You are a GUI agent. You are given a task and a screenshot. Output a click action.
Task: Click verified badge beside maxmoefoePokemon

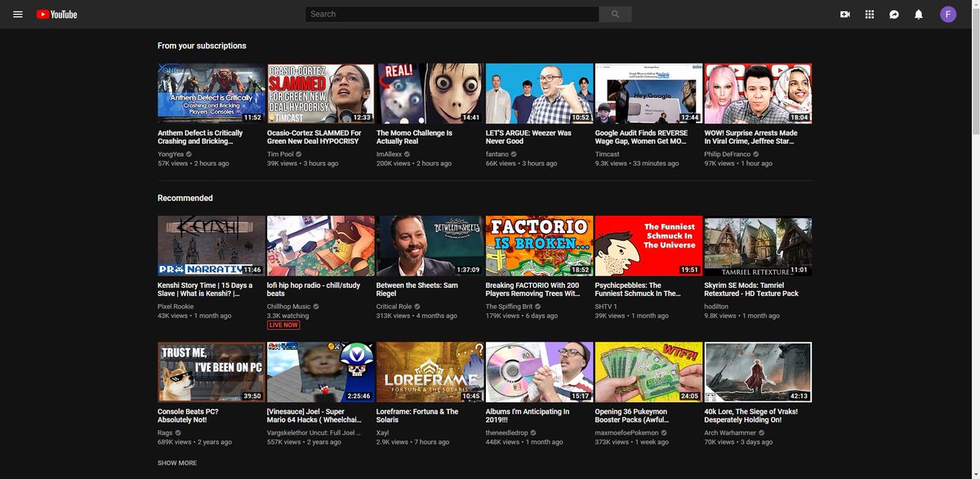664,432
